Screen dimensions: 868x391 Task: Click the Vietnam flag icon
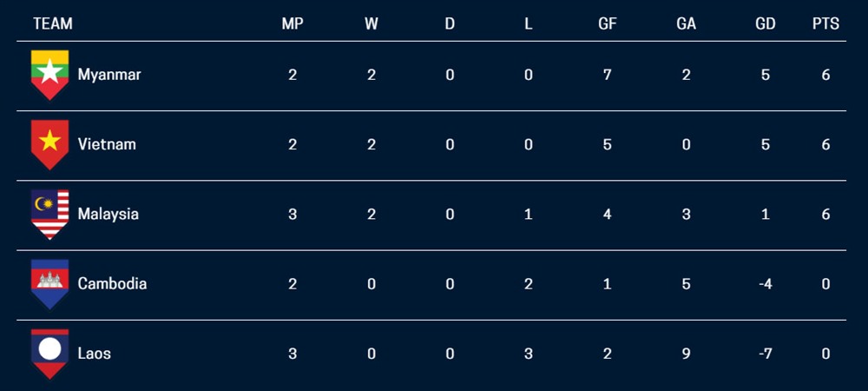tap(49, 144)
